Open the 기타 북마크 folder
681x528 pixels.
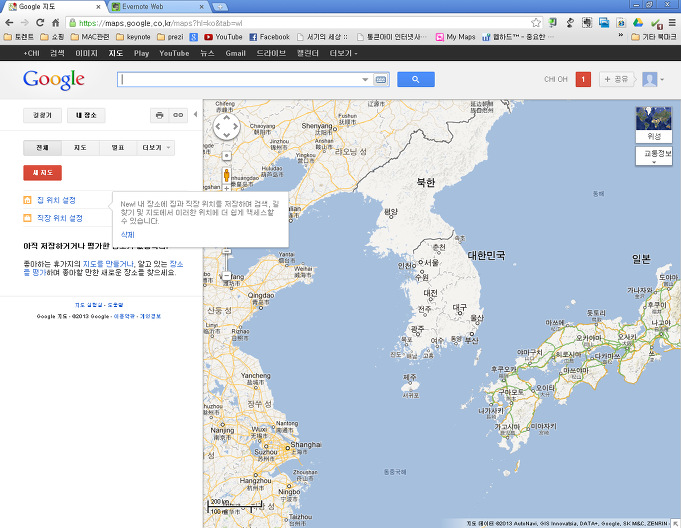pyautogui.click(x=654, y=37)
